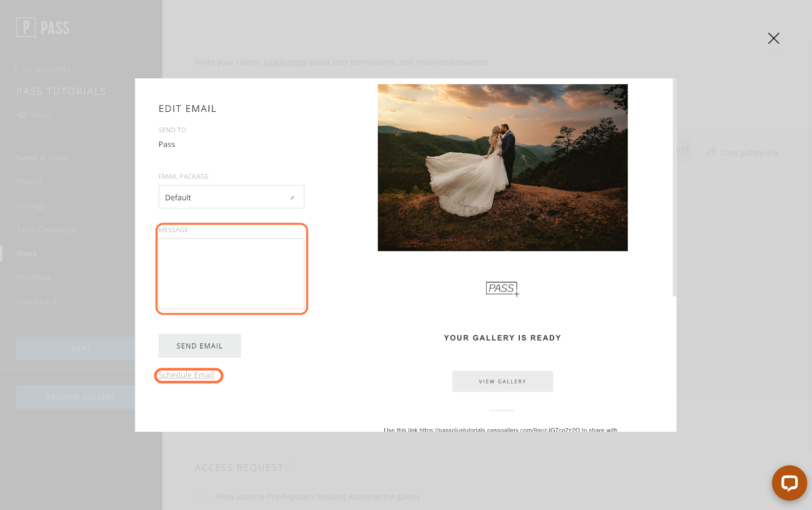This screenshot has width=812, height=510.
Task: Click into the Message text box
Action: click(231, 273)
